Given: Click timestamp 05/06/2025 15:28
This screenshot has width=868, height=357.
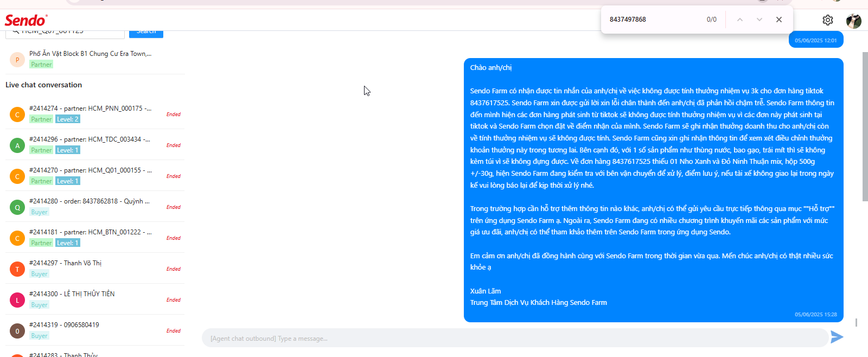Looking at the screenshot, I should point(816,315).
